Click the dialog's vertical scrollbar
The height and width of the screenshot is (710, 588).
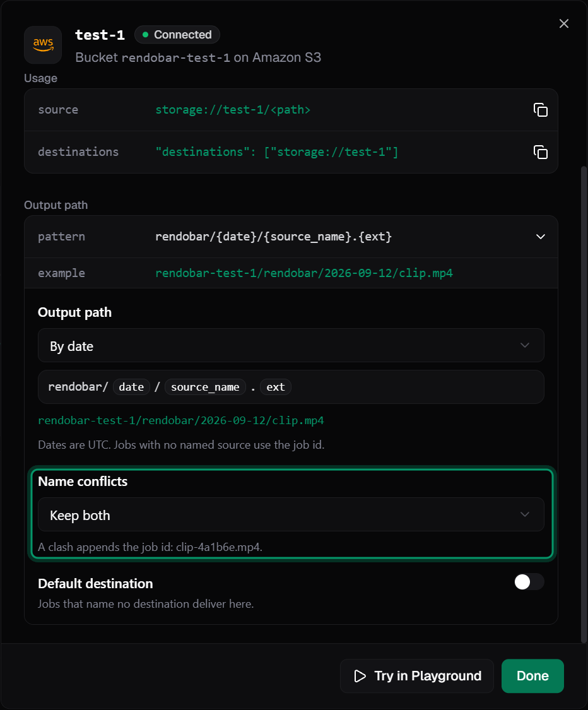pos(584,403)
